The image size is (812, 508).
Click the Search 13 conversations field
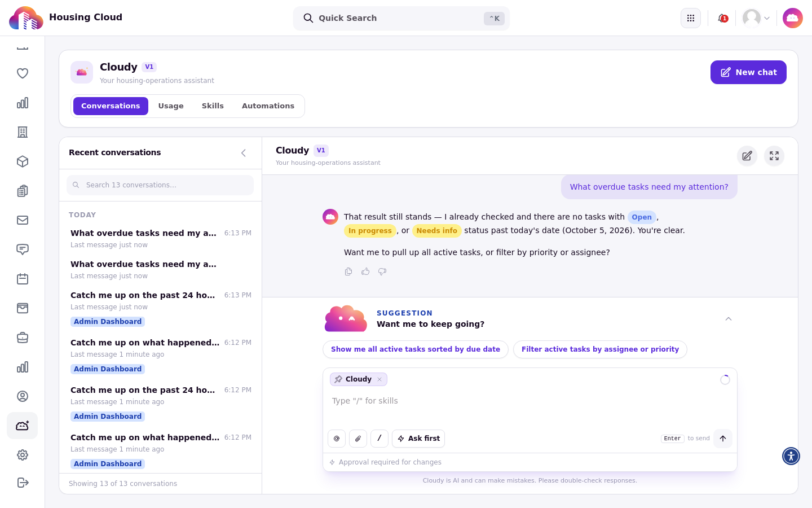click(160, 185)
